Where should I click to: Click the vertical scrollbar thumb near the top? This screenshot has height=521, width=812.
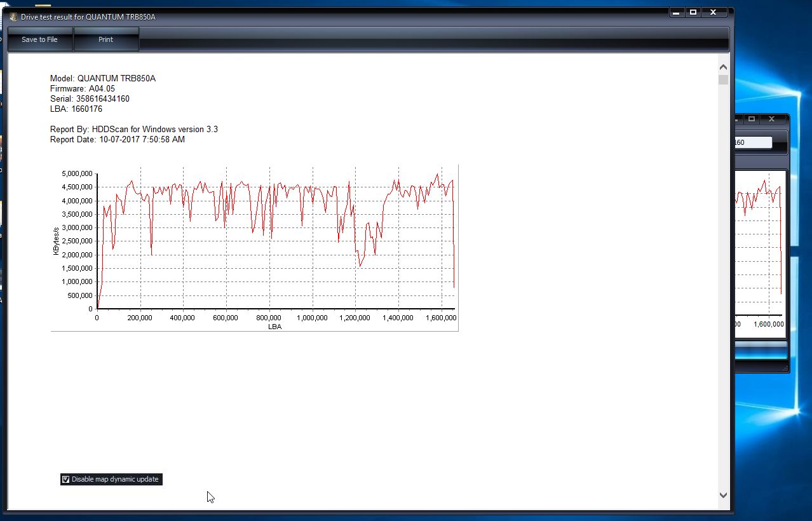tap(723, 79)
